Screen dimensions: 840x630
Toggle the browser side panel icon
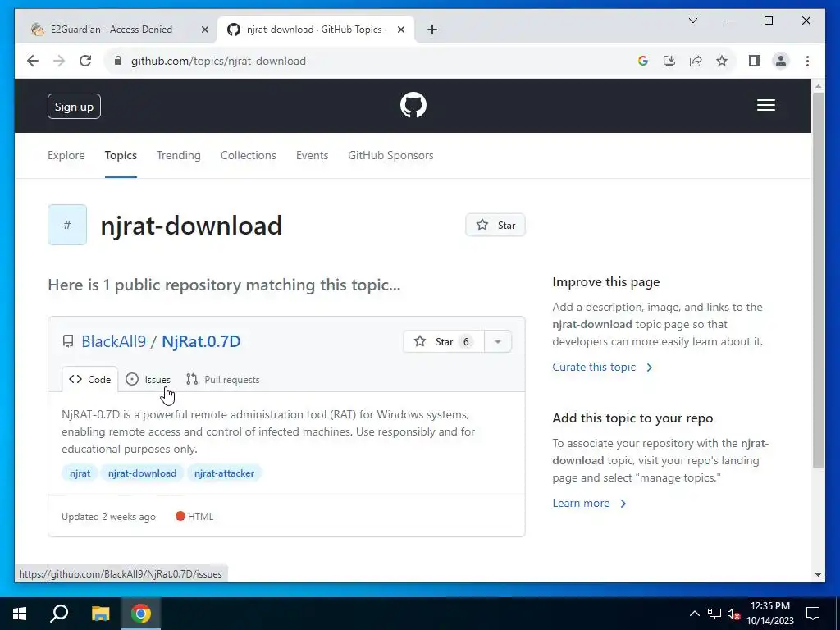pyautogui.click(x=755, y=61)
